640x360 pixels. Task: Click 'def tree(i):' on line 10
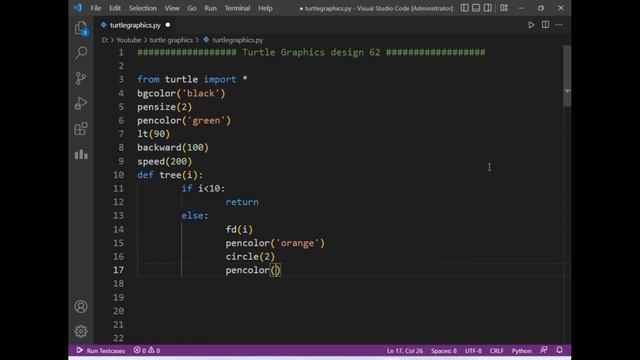tap(170, 175)
